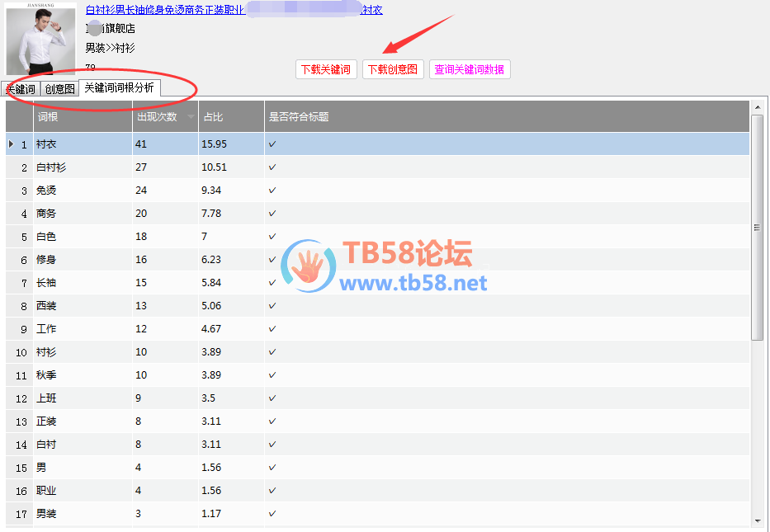
Task: Click the vertical scrollbar thumb
Action: (x=757, y=228)
